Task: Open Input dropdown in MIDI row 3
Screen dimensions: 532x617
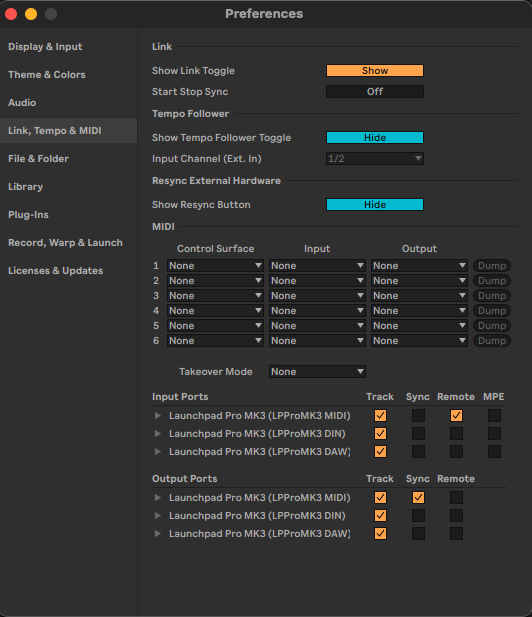Action: click(x=317, y=296)
